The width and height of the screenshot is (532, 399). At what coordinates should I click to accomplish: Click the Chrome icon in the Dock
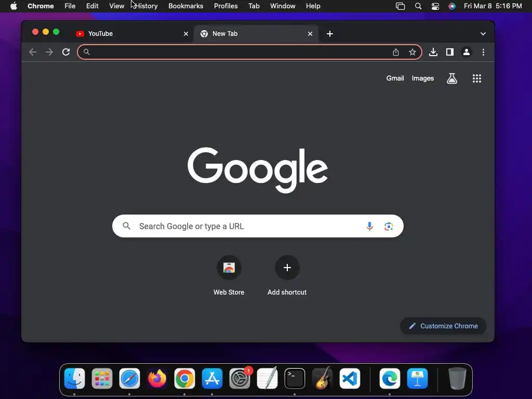(x=184, y=378)
